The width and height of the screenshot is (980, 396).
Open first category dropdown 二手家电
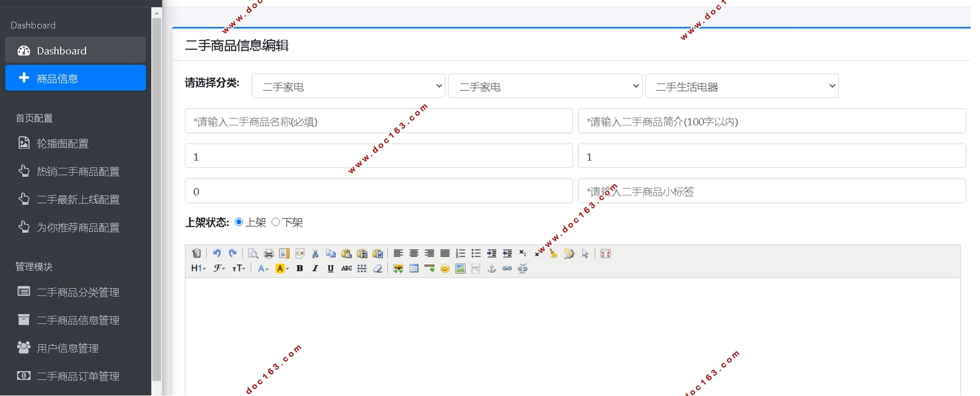(x=348, y=86)
